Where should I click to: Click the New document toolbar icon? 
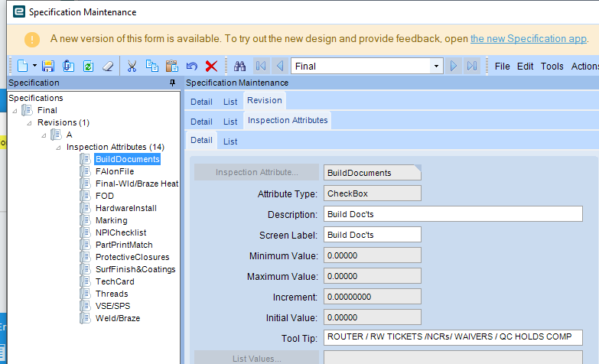(22, 66)
